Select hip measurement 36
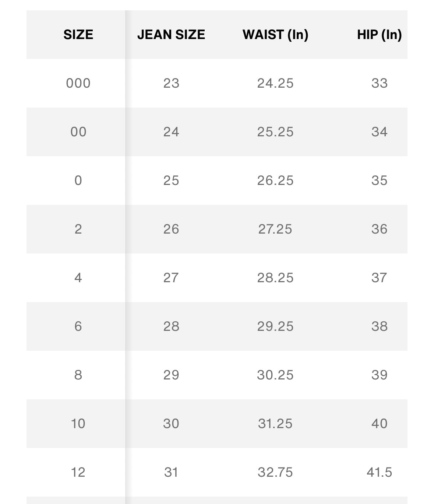Viewport: 434px width, 504px height. [x=379, y=229]
